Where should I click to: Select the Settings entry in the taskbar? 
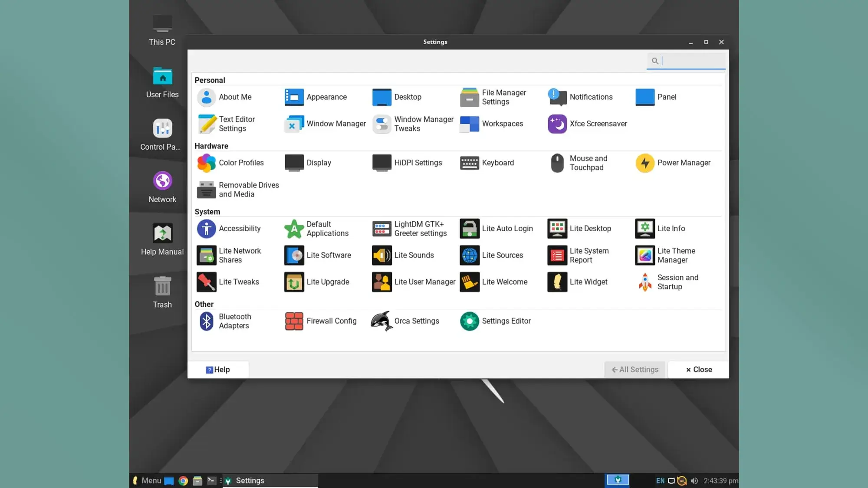click(250, 480)
